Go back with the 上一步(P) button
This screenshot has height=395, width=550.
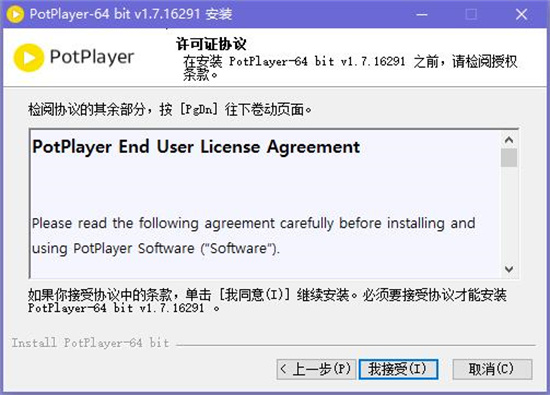(316, 369)
